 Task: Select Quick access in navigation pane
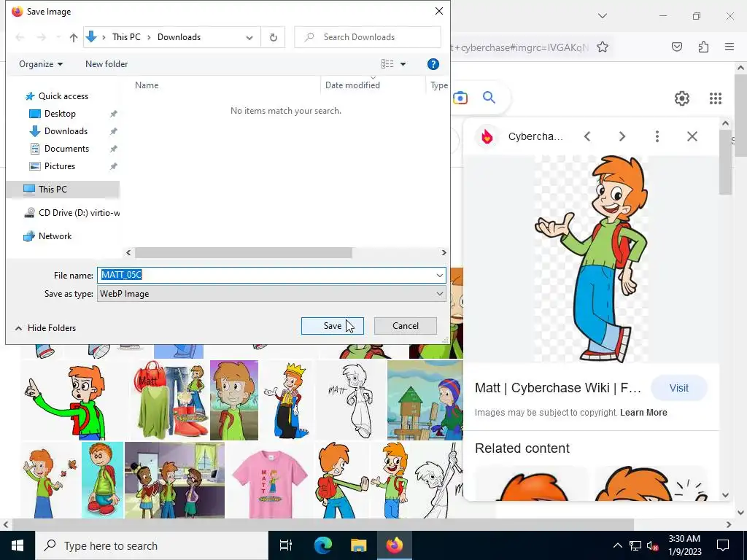click(63, 96)
